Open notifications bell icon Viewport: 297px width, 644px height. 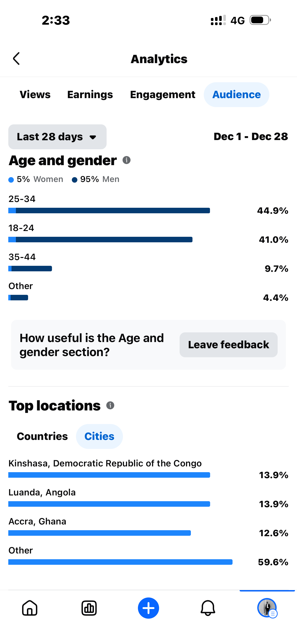(208, 608)
